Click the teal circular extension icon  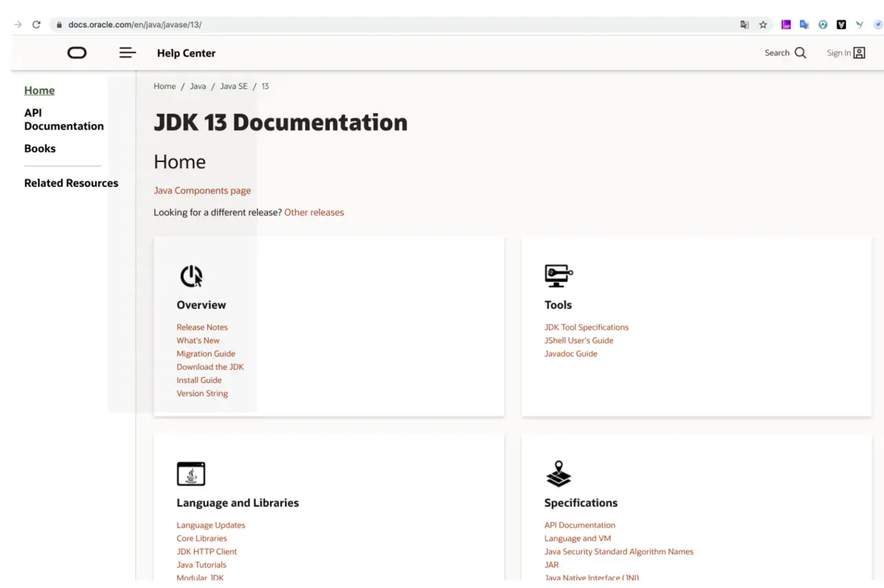tap(823, 24)
